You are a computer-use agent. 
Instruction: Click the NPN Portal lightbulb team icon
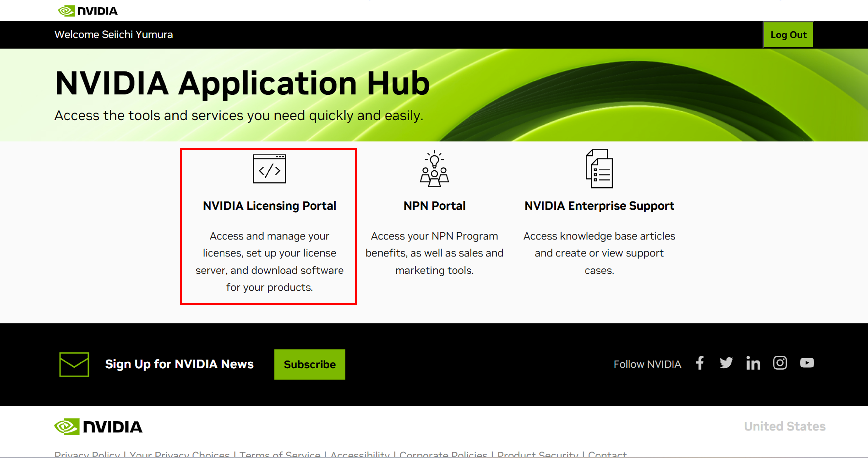tap(434, 169)
